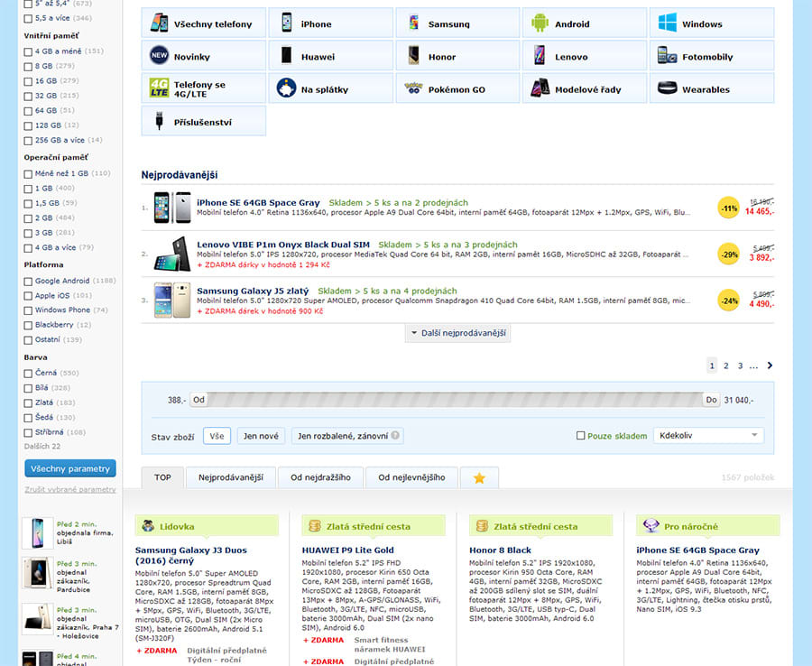Click the Všechny parametry button
The image size is (812, 666).
coord(70,468)
